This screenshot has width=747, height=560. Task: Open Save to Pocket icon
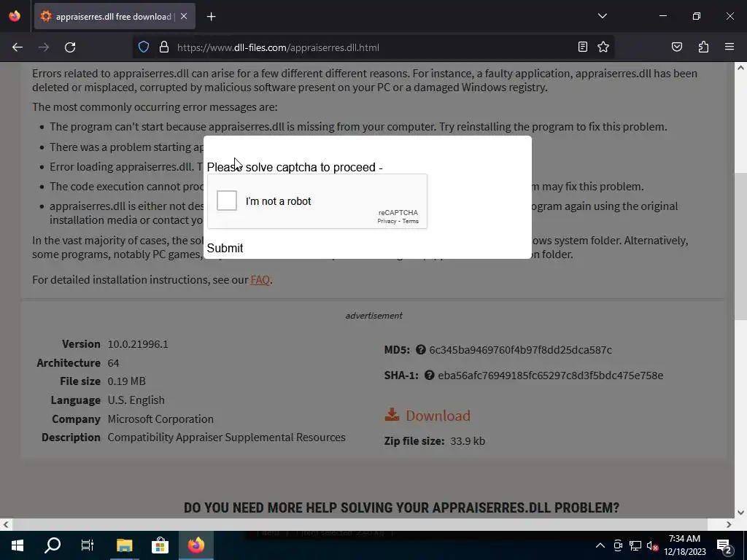676,47
